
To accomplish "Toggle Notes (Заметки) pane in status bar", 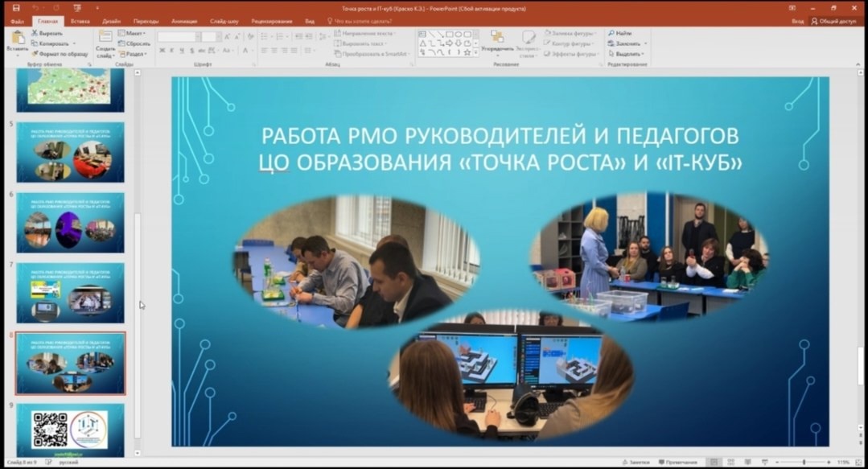I will [636, 462].
